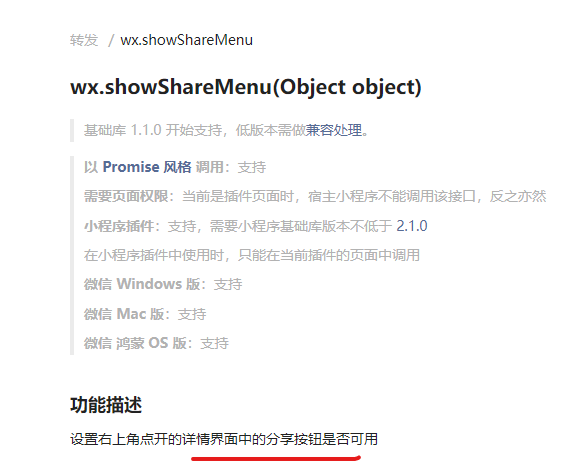Click the 小程序插件 label
Screen dimensions: 580x467
click(x=119, y=226)
